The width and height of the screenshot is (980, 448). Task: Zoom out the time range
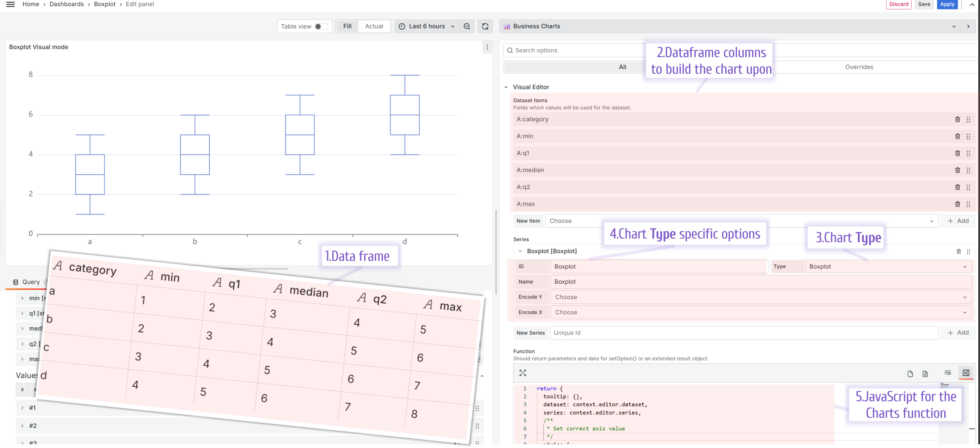coord(467,26)
